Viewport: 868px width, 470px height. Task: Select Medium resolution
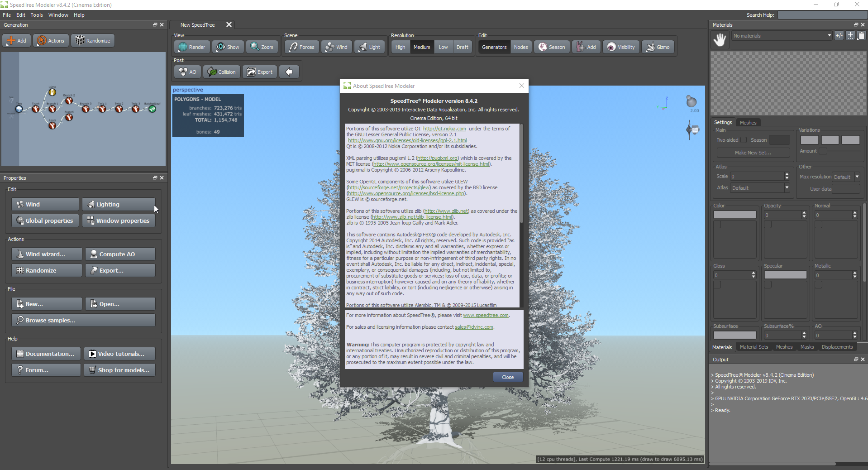tap(422, 47)
